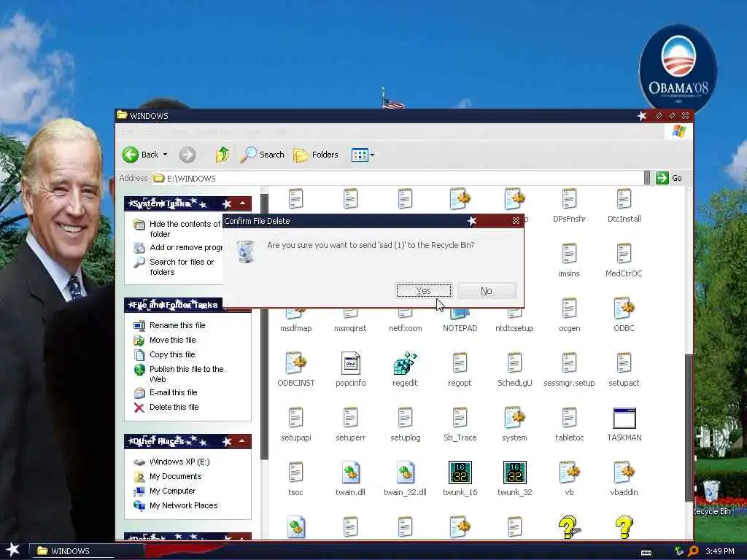Go up one folder level
The height and width of the screenshot is (560, 747).
point(222,155)
